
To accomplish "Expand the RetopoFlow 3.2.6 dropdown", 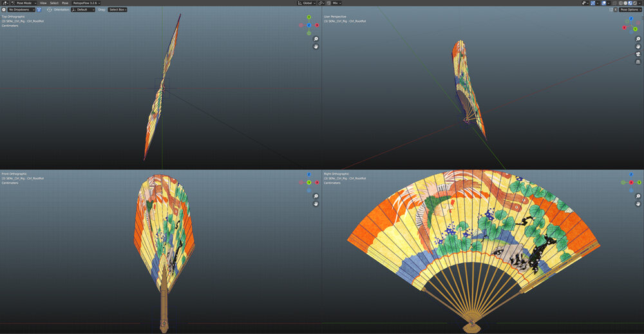I will click(x=86, y=3).
